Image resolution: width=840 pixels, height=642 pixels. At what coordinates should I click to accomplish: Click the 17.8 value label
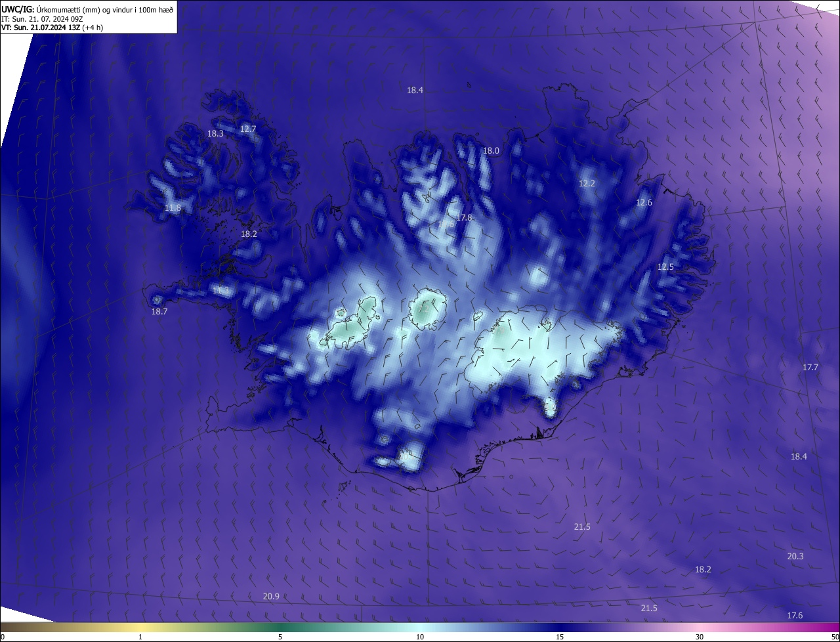[x=464, y=217]
